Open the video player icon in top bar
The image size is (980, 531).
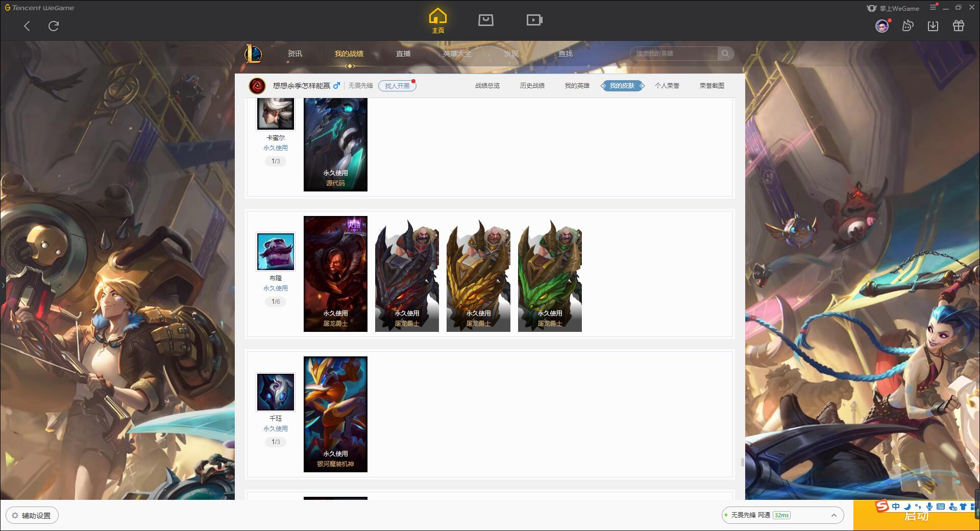[x=534, y=20]
